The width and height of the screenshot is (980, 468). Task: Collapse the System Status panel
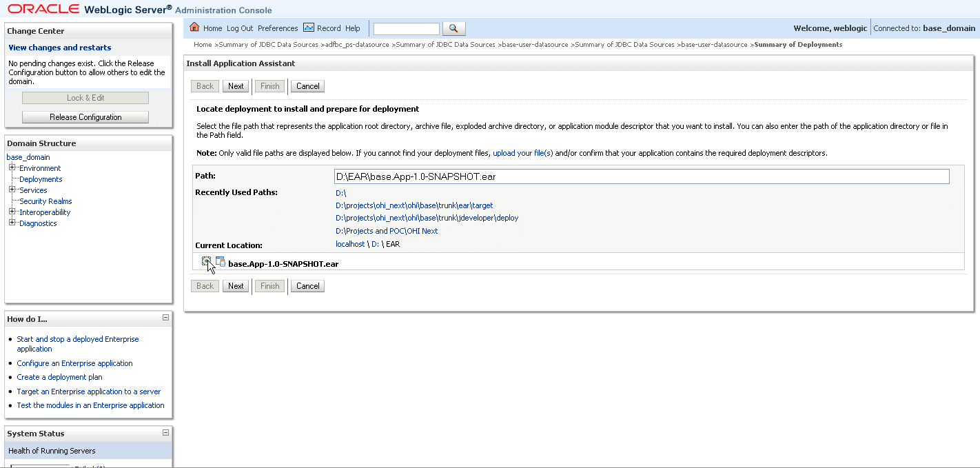pos(165,433)
